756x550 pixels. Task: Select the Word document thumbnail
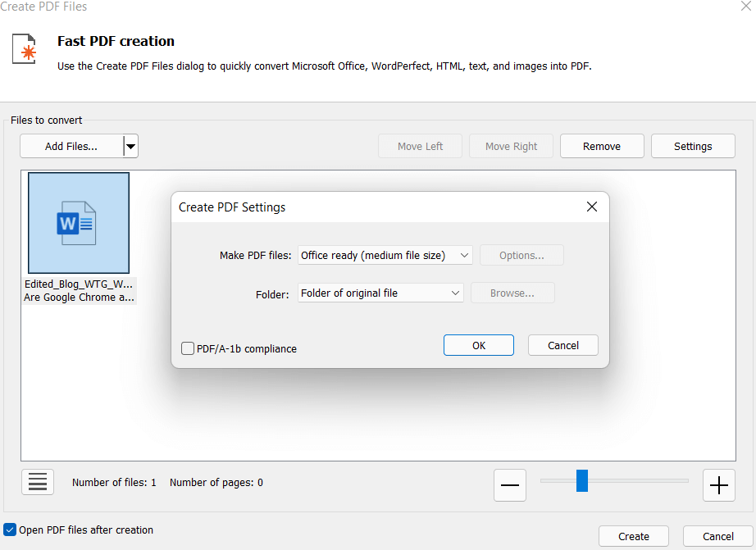click(79, 223)
